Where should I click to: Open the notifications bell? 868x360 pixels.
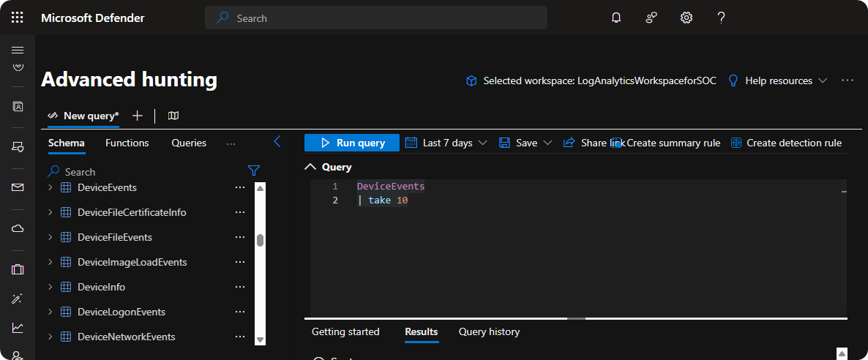click(616, 18)
